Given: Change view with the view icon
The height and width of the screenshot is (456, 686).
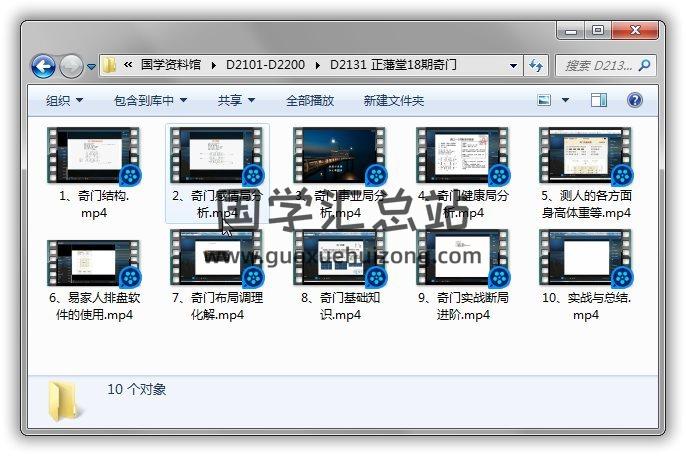Looking at the screenshot, I should 544,100.
